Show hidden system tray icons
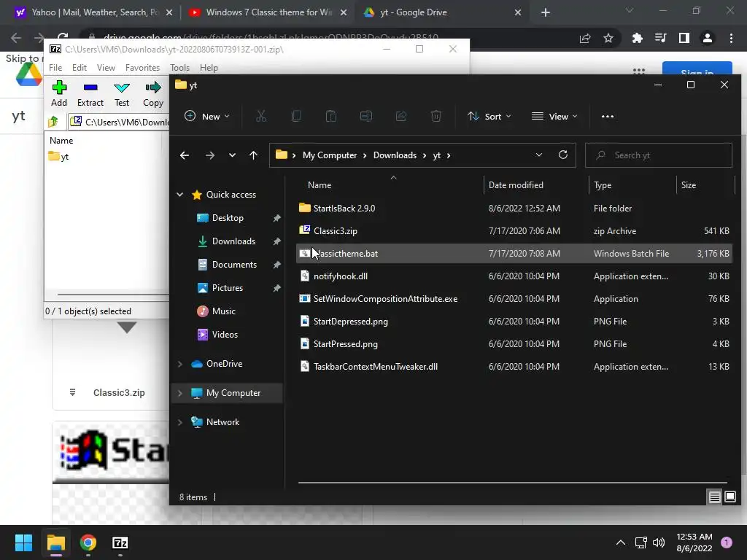 tap(621, 542)
